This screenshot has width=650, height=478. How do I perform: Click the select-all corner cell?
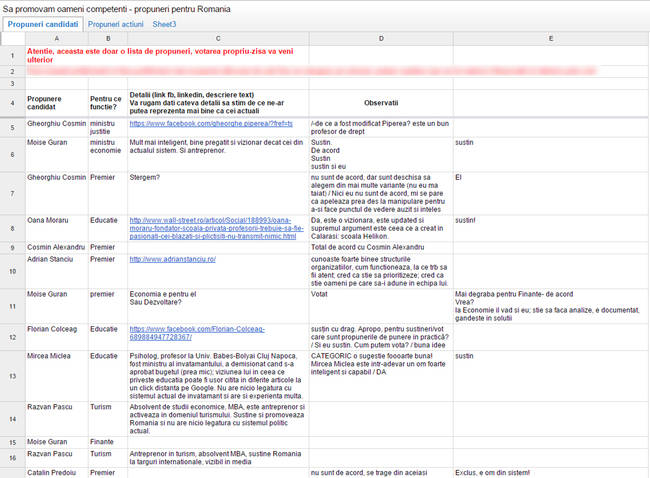tap(13, 39)
